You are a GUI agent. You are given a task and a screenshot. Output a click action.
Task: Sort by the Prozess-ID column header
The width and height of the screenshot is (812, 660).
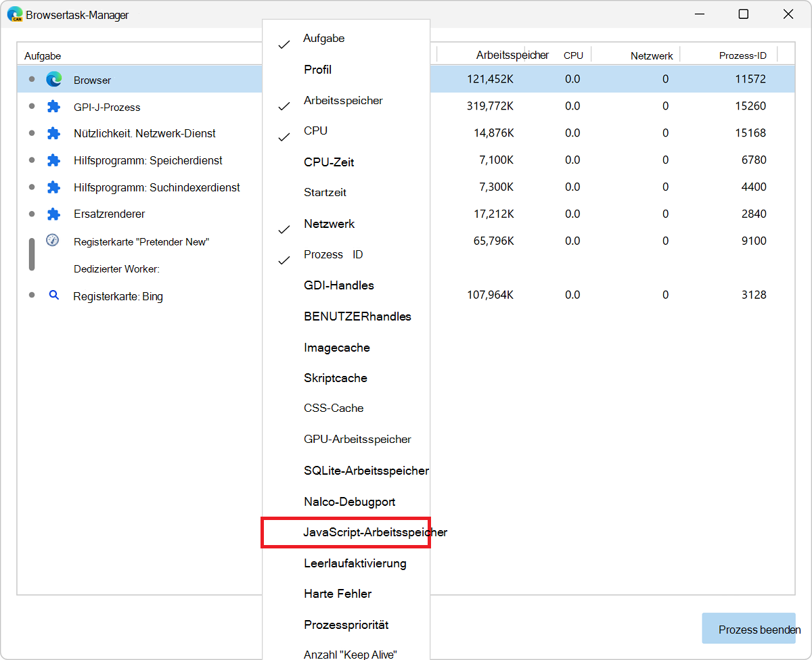[x=742, y=55]
